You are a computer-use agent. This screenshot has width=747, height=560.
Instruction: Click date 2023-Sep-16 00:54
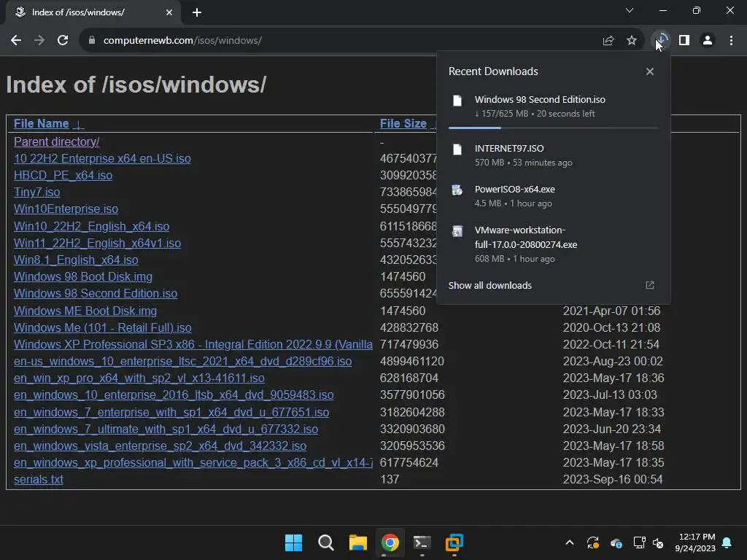tap(613, 480)
